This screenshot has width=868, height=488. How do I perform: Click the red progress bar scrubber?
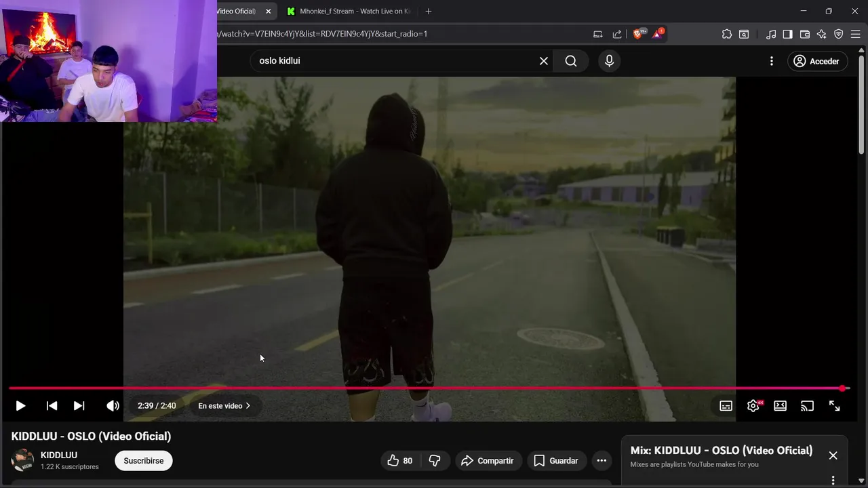842,388
